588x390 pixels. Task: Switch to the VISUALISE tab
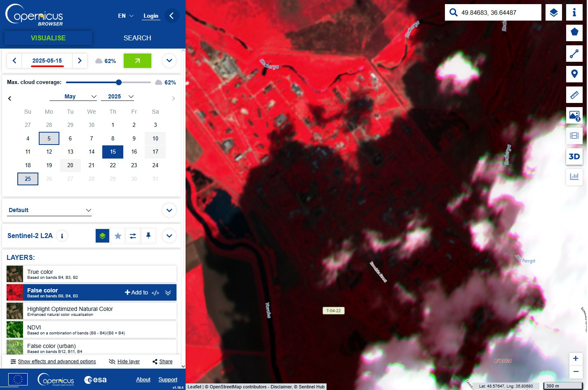coord(48,38)
